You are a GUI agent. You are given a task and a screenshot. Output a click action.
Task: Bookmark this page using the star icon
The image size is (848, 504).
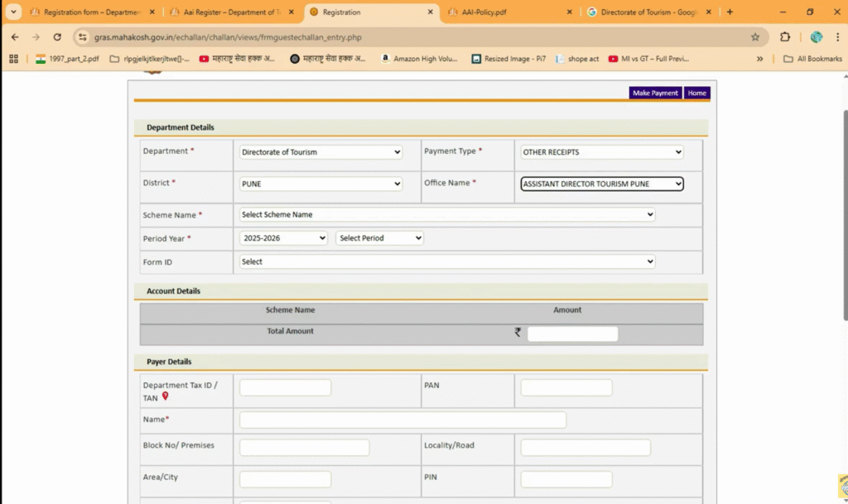(754, 37)
